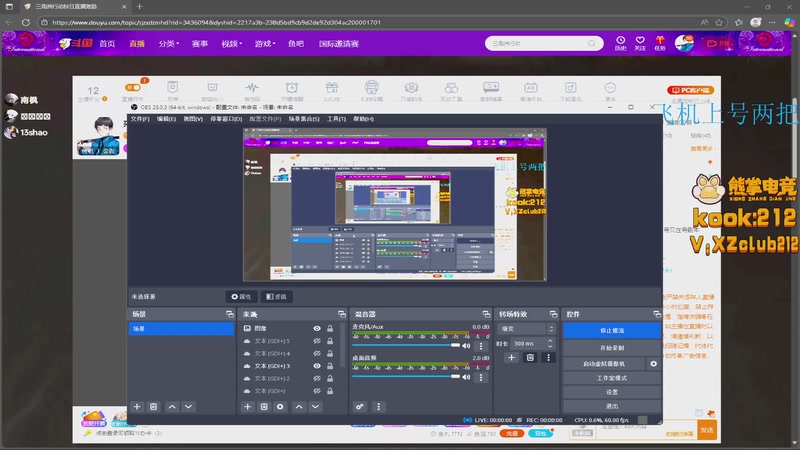Add a transition with the plus icon
800x450 pixels.
tap(511, 358)
